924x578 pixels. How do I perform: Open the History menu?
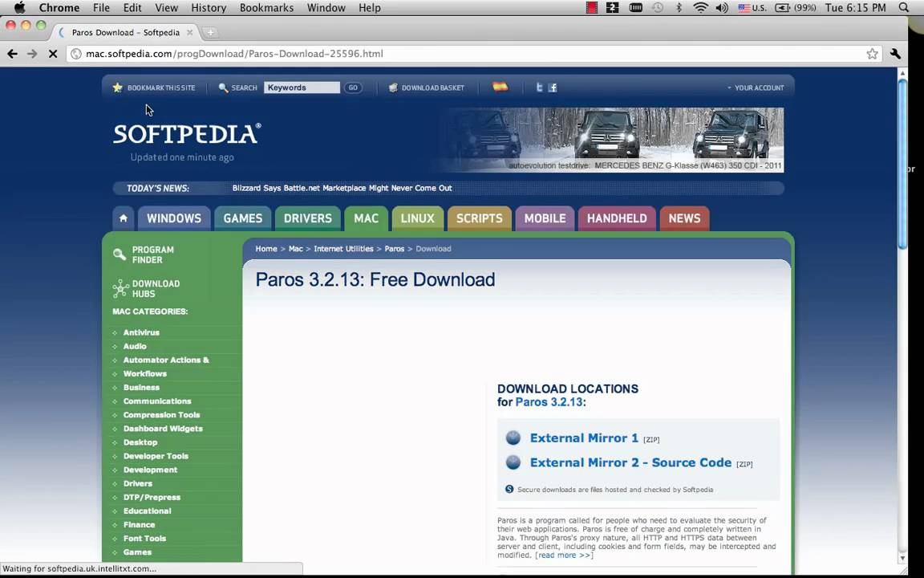pyautogui.click(x=209, y=8)
